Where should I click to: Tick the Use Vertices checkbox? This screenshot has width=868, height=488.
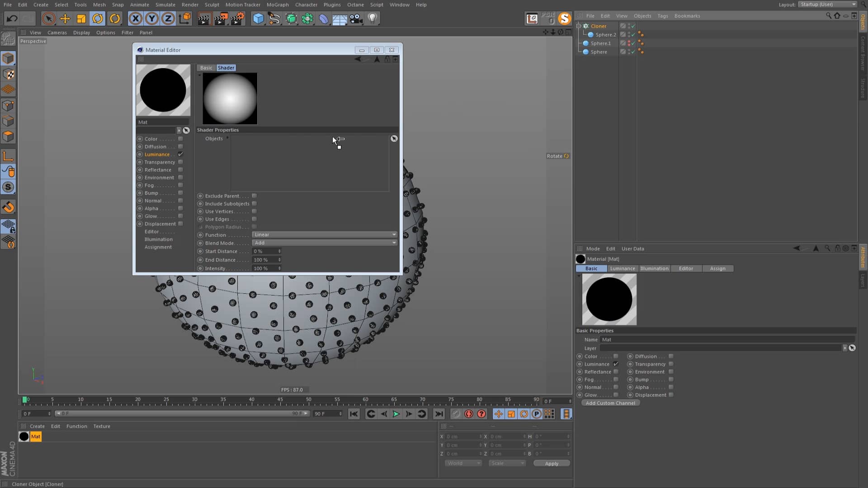[x=254, y=211]
